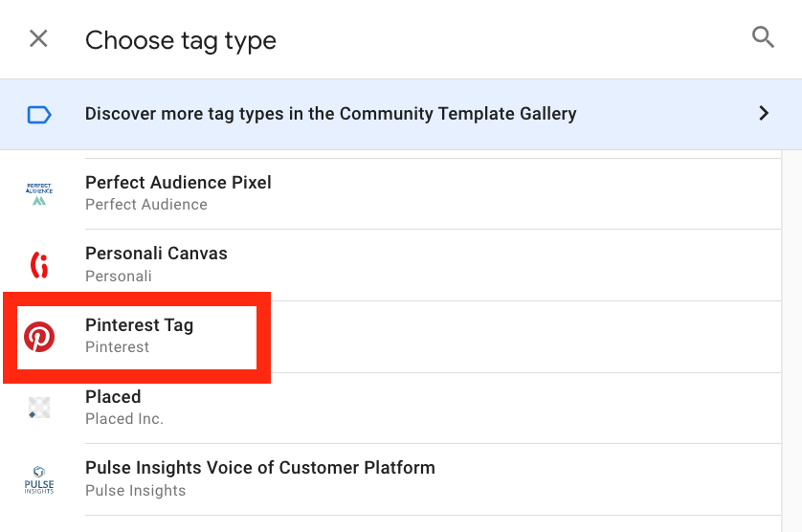
Task: Open Discover more tag types banner text
Action: [330, 114]
